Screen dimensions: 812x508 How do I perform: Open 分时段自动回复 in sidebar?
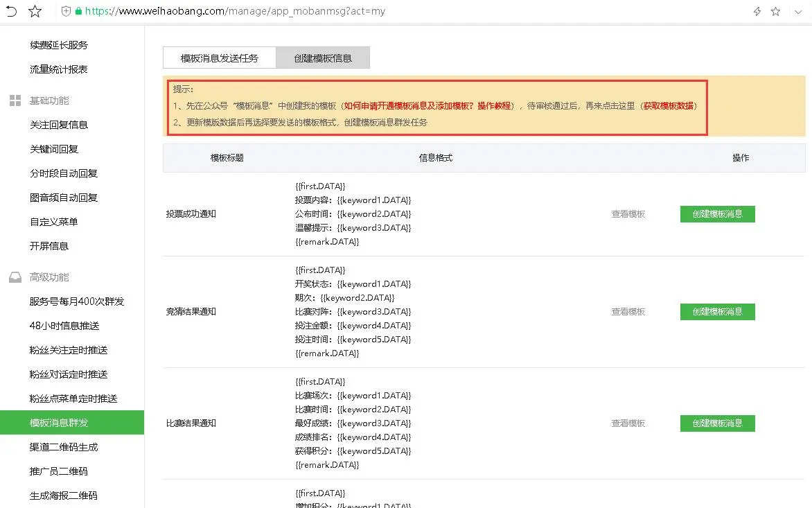coord(64,173)
